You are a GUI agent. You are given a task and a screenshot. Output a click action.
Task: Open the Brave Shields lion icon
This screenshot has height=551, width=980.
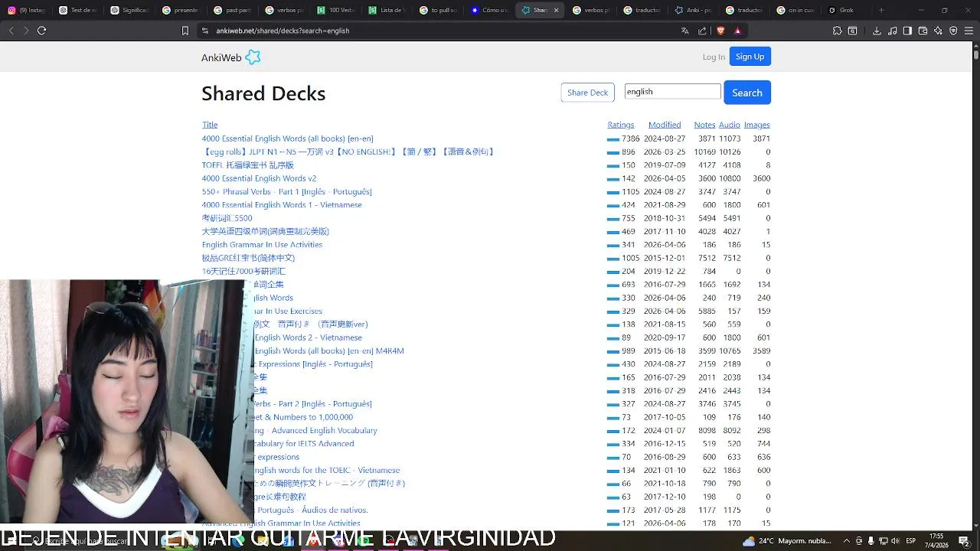(x=720, y=31)
